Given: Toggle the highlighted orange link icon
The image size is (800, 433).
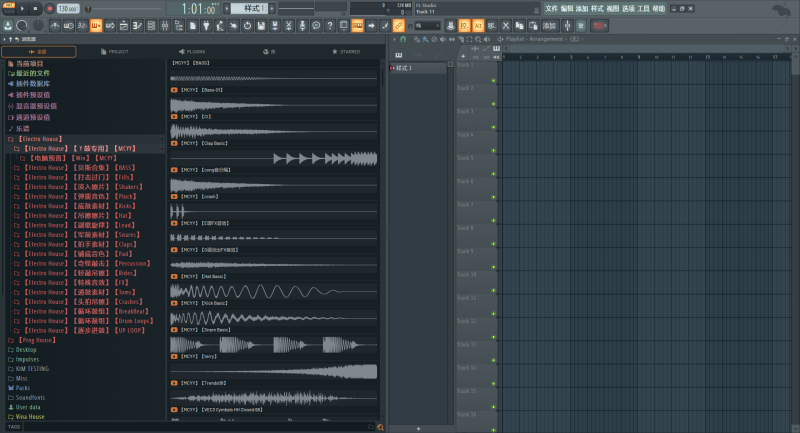Looking at the screenshot, I should click(399, 24).
